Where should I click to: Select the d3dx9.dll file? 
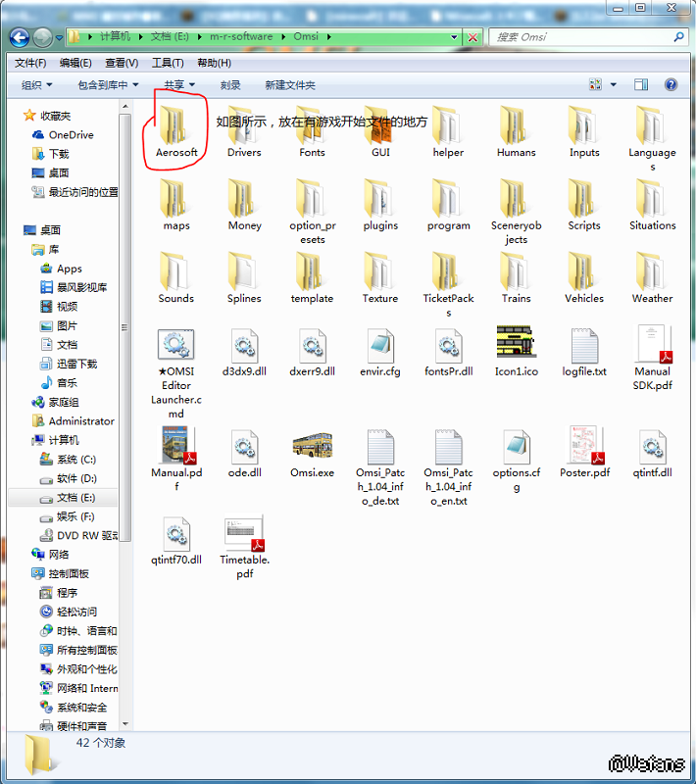point(244,352)
